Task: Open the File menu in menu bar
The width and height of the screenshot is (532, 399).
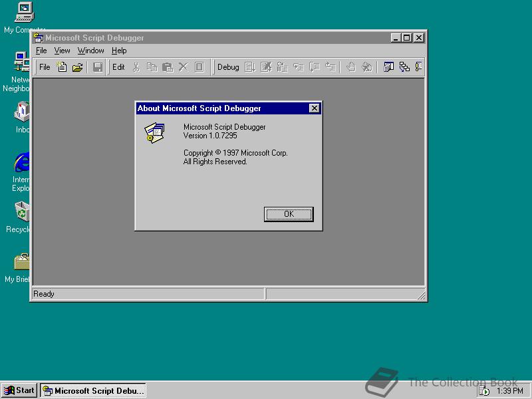Action: [x=41, y=51]
